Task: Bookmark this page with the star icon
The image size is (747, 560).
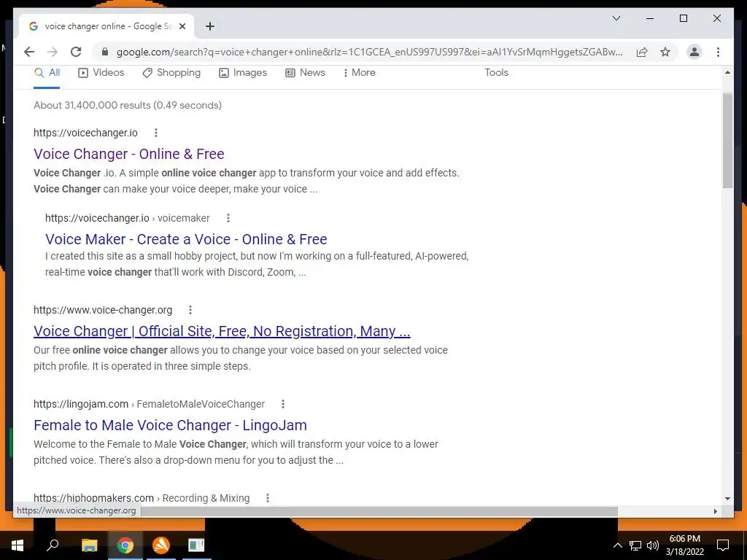Action: tap(665, 52)
